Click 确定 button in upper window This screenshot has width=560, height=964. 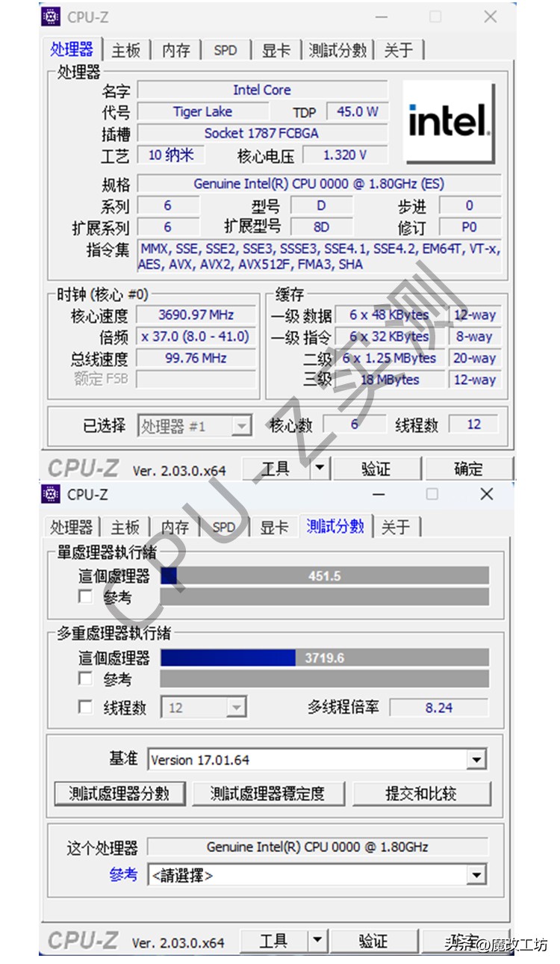point(468,469)
